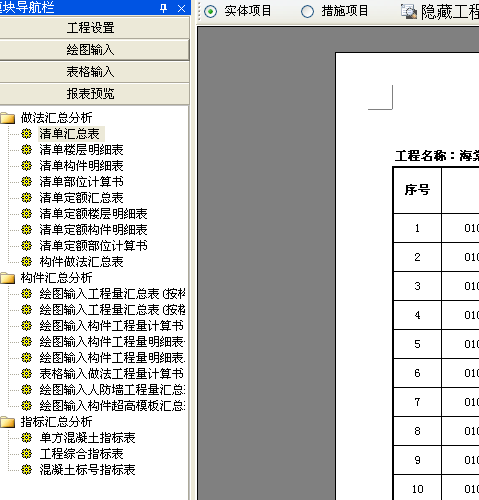Image resolution: width=479 pixels, height=500 pixels.
Task: Click gear icon beside 混凝土标号指标表
Action: 26,470
